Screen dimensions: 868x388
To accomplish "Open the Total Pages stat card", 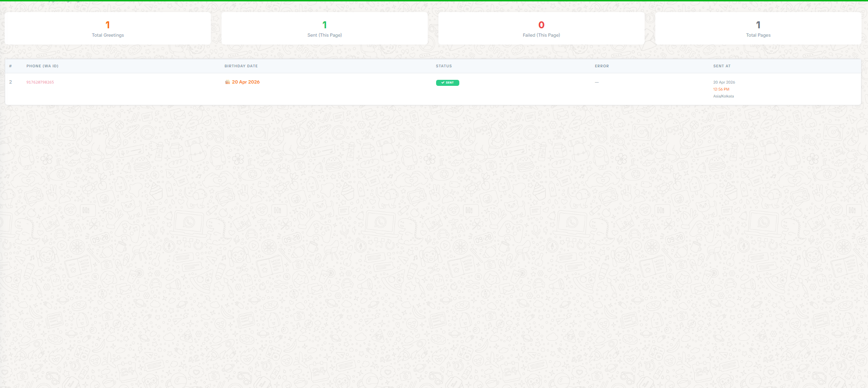I will (x=758, y=28).
